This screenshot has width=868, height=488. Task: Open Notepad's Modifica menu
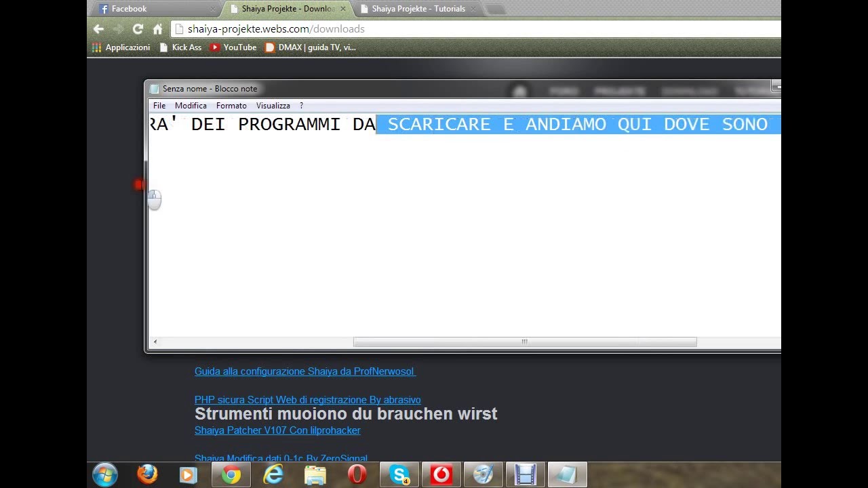pyautogui.click(x=191, y=106)
